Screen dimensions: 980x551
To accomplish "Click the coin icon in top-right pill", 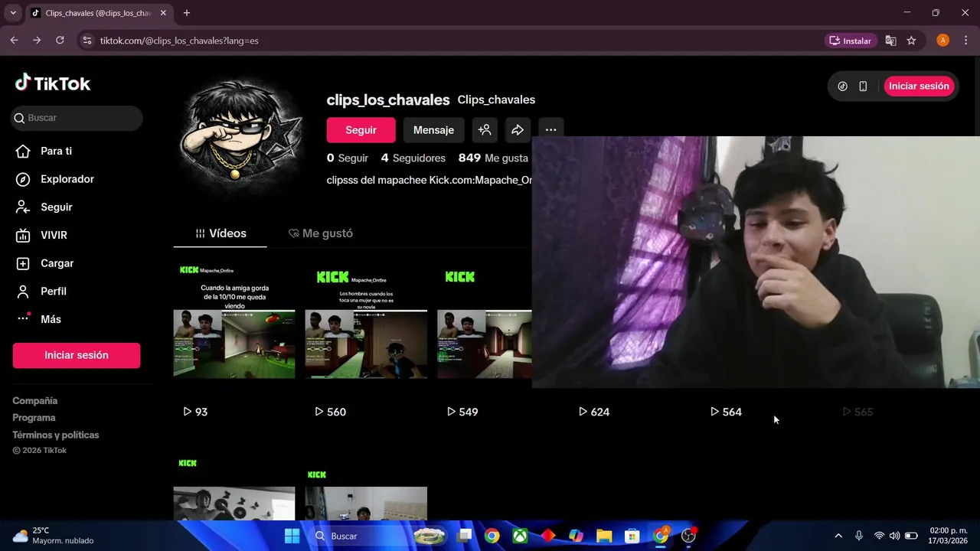I will [843, 86].
